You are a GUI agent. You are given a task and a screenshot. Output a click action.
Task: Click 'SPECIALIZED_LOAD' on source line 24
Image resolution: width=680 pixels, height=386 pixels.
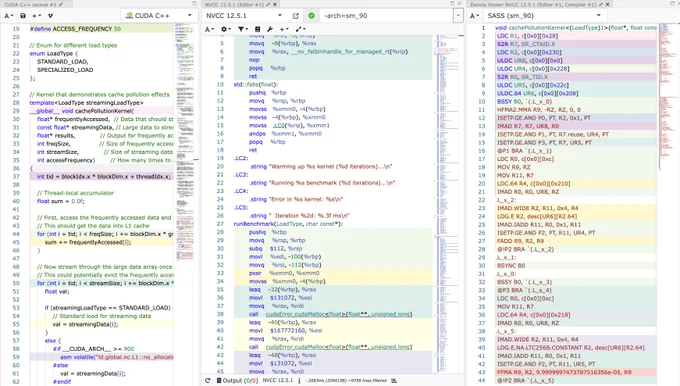65,70
